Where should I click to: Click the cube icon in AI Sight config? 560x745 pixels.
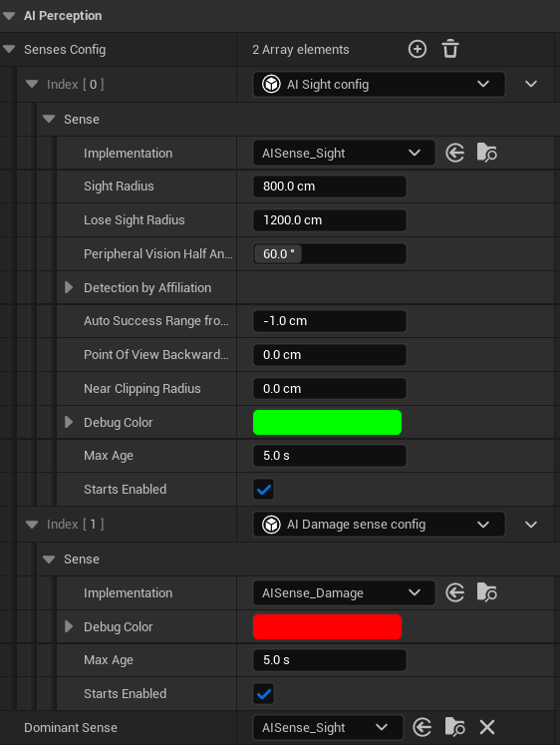coord(271,84)
